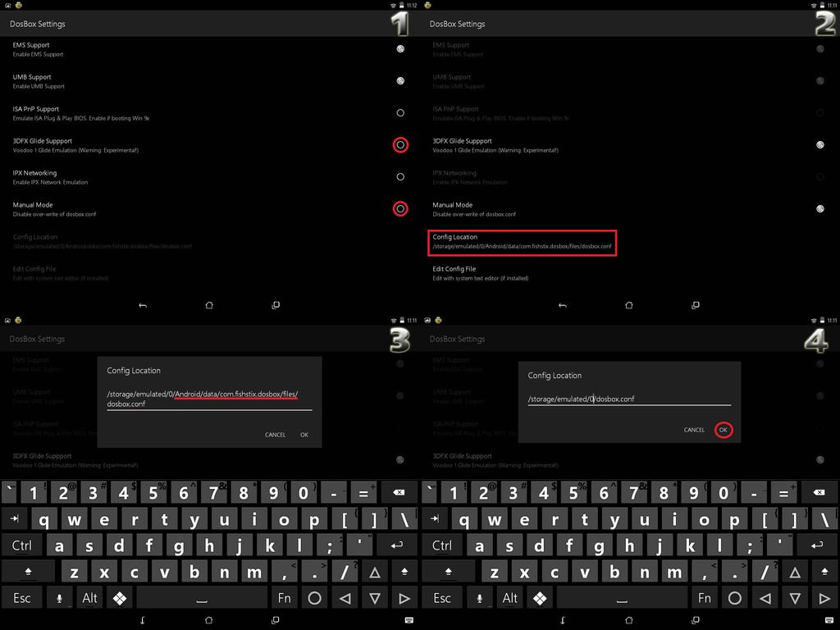Tap down arrow key on bottom-right keyboard
The height and width of the screenshot is (630, 840).
(x=795, y=598)
